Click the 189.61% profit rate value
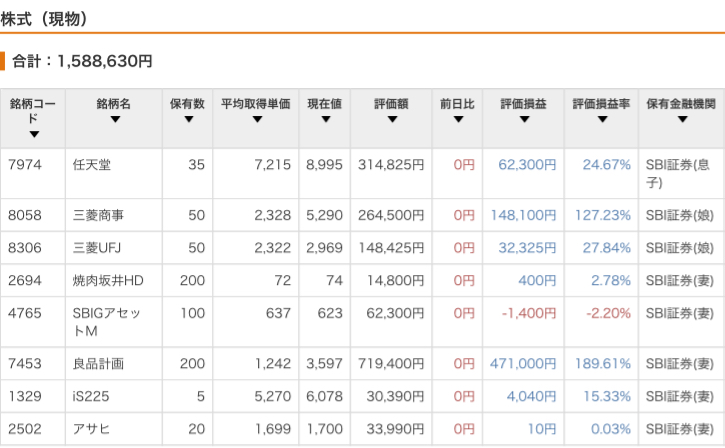725x448 pixels. coord(602,364)
